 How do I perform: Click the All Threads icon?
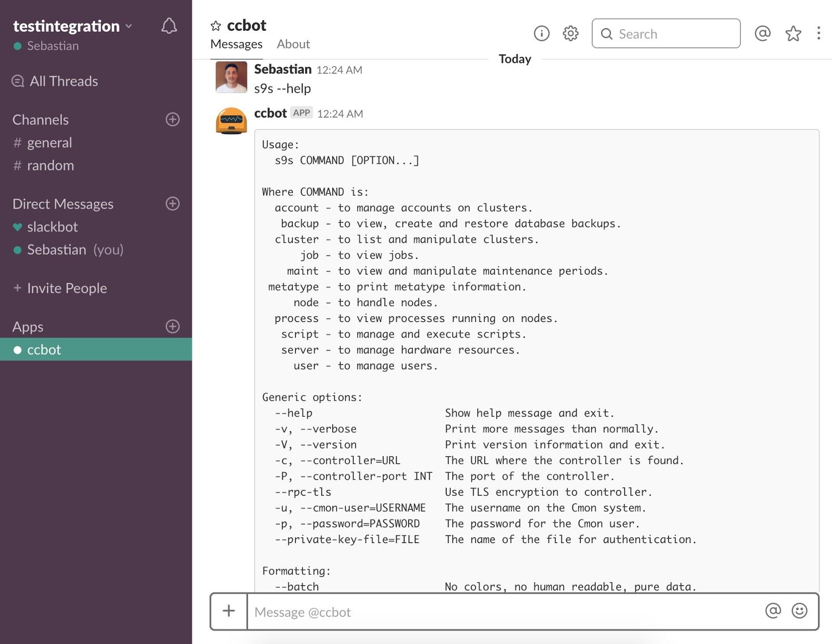(x=18, y=81)
